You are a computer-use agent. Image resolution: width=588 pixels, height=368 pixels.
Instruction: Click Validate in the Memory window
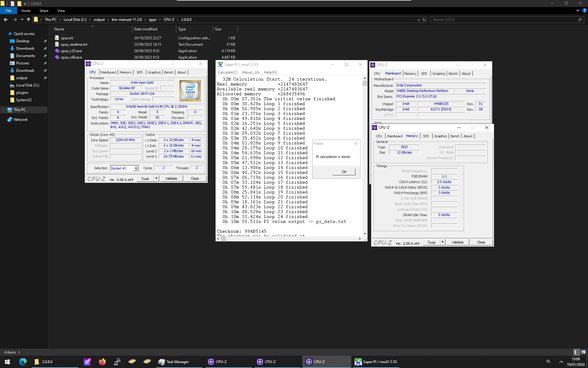coord(458,242)
